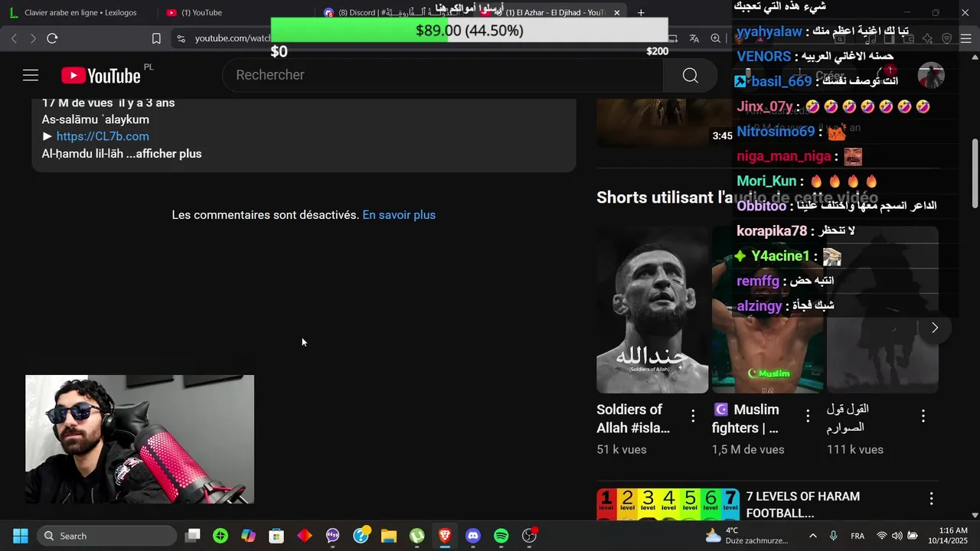Focus the Rechercher search field
980x551 pixels.
[444, 75]
